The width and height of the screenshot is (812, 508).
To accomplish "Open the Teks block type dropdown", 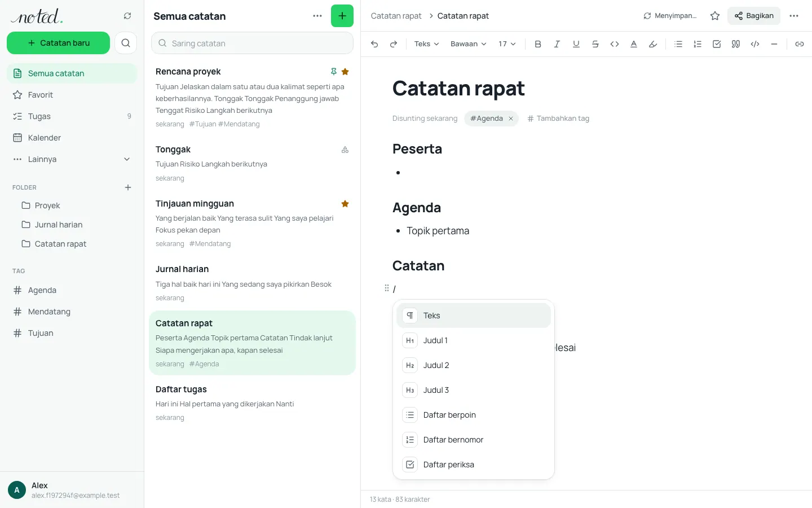I will pos(426,44).
